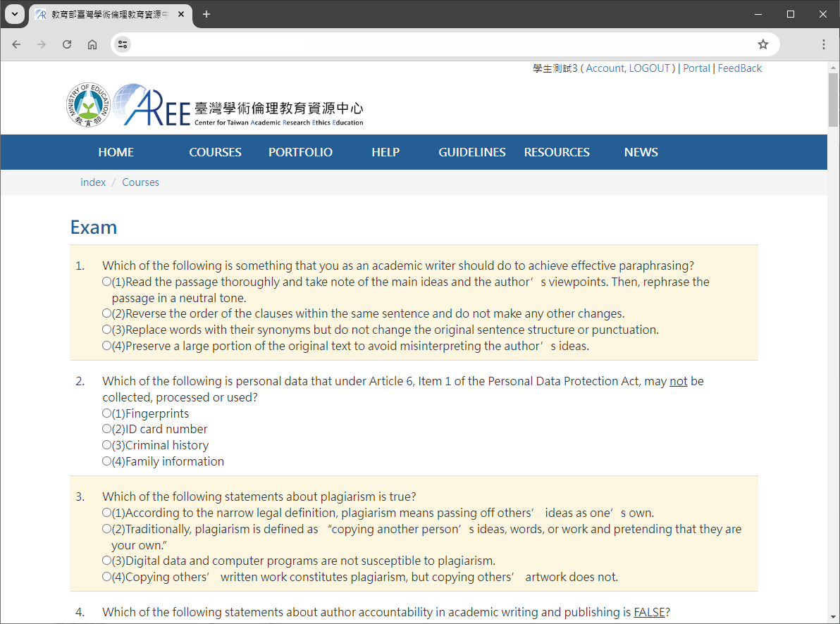Open HELP in the navigation bar

point(385,152)
